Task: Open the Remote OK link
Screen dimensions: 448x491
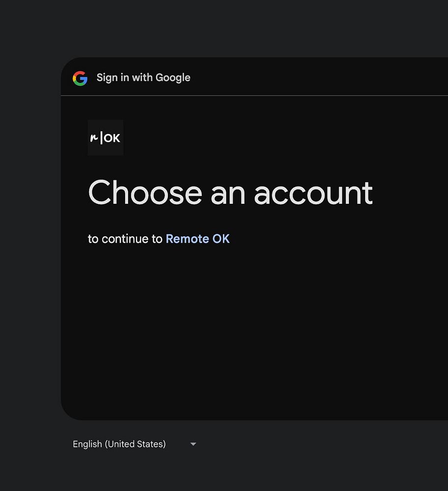Action: pyautogui.click(x=197, y=239)
